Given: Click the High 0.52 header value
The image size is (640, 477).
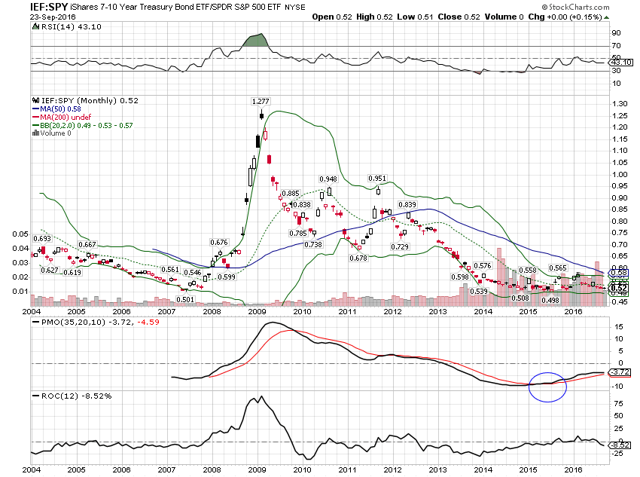Looking at the screenshot, I should 374,17.
